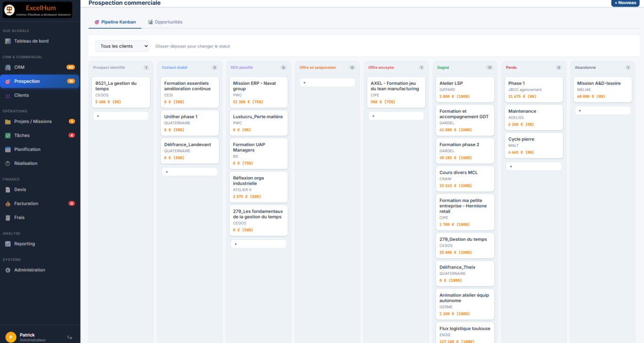Image resolution: width=644 pixels, height=343 pixels.
Task: Click the Devis document icon
Action: [8, 190]
